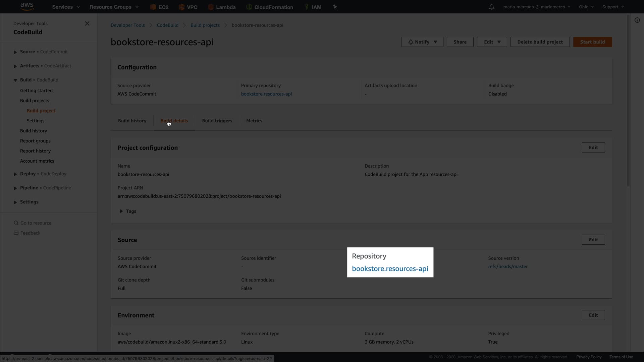
Task: Click the page vertical scrollbar
Action: click(x=628, y=101)
